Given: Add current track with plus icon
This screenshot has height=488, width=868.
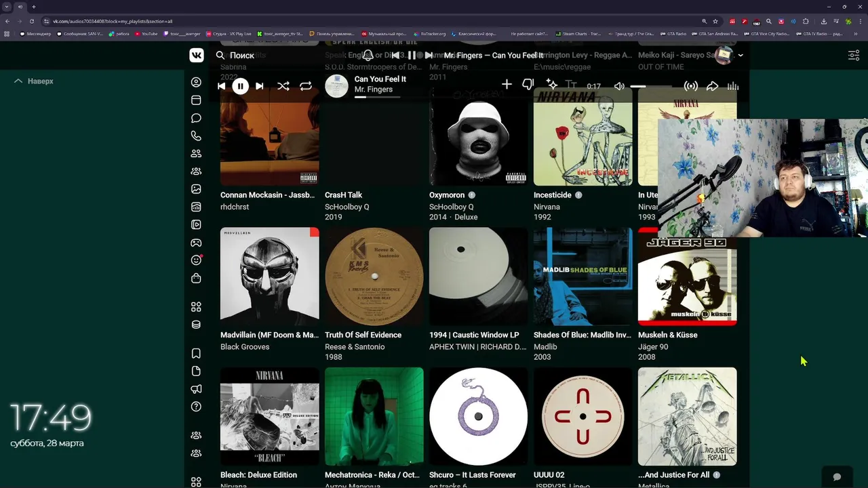Looking at the screenshot, I should tap(507, 85).
